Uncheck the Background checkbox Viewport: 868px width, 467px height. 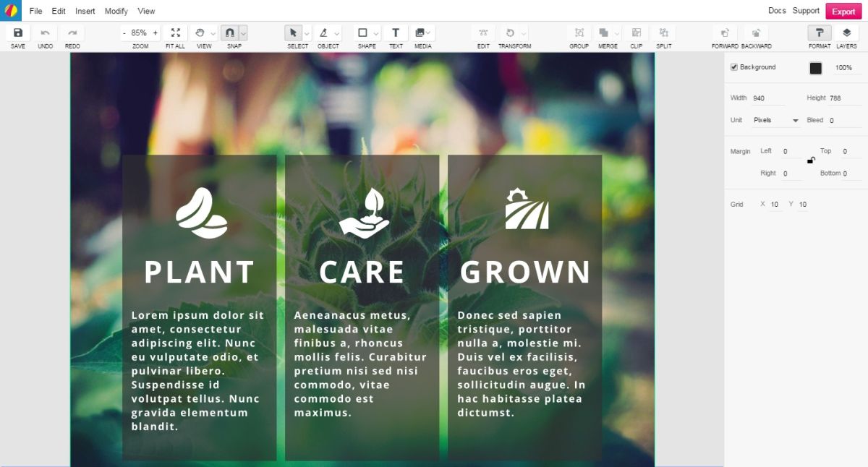(734, 67)
